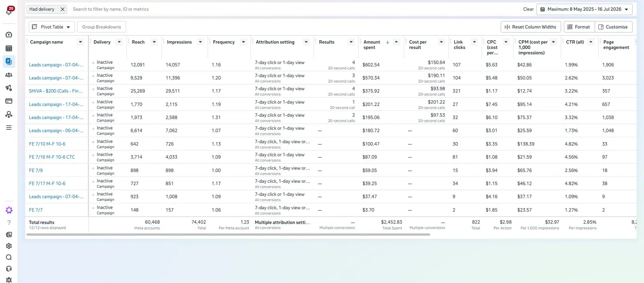Open Impressions column menu arrow
This screenshot has height=283, width=644.
[201, 42]
